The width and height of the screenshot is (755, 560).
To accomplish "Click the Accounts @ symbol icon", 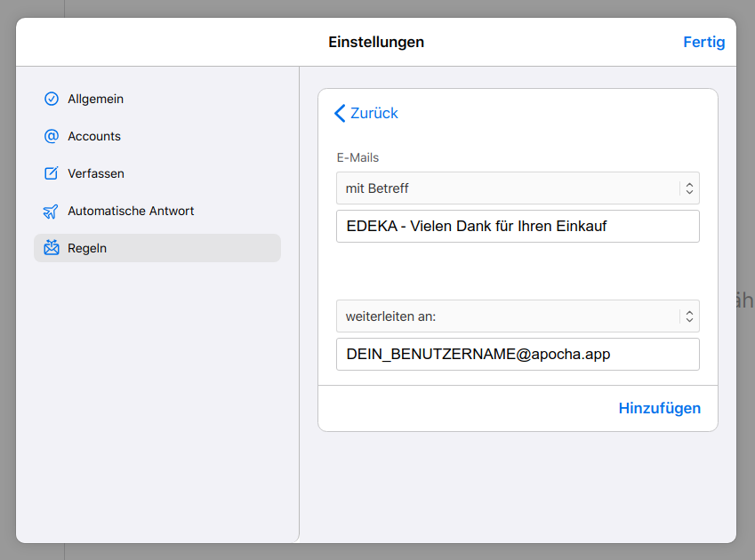I will [x=52, y=136].
